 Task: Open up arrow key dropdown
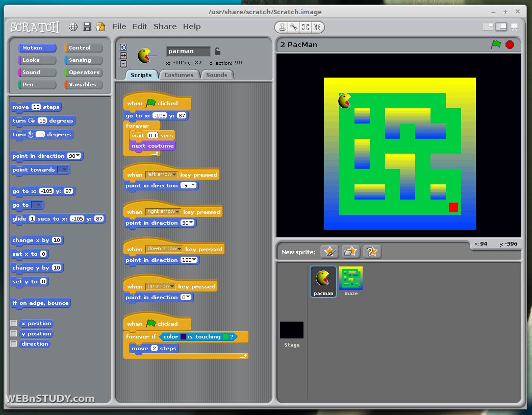pos(161,286)
